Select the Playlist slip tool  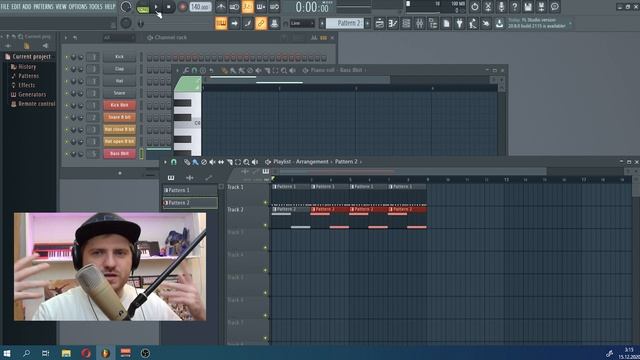(221, 162)
